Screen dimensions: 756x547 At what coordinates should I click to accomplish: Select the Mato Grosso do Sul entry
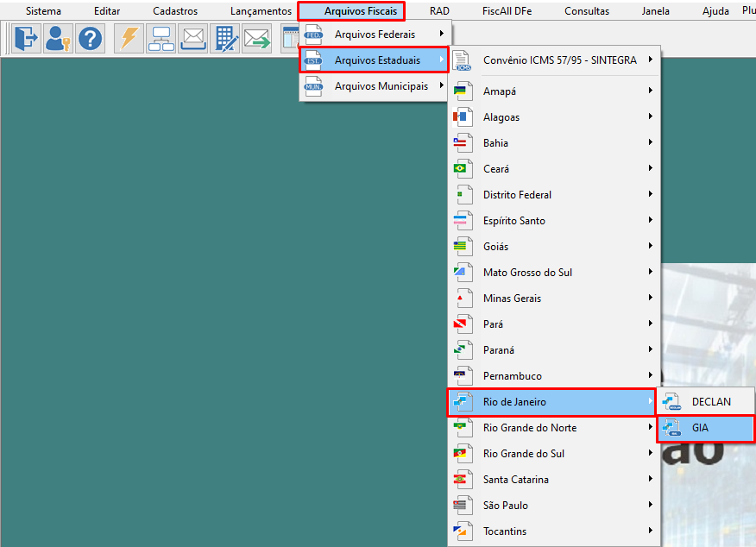(x=553, y=273)
